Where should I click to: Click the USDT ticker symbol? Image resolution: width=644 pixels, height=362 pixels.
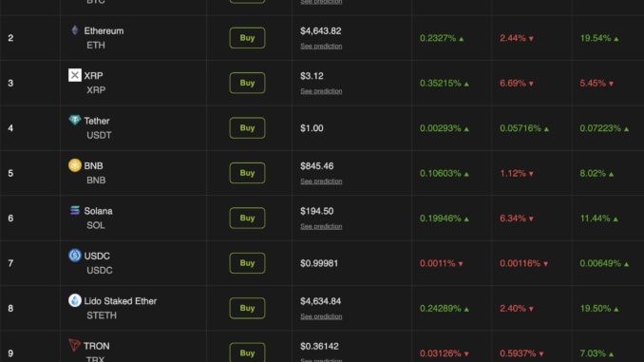(99, 135)
